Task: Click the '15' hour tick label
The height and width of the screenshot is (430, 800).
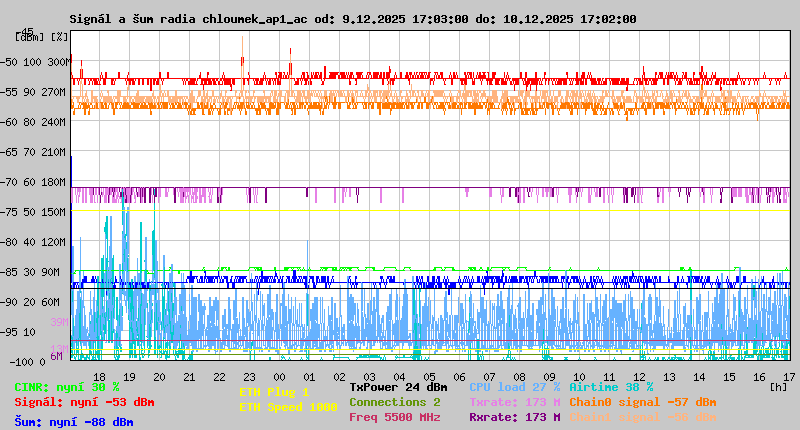Action: pos(730,377)
